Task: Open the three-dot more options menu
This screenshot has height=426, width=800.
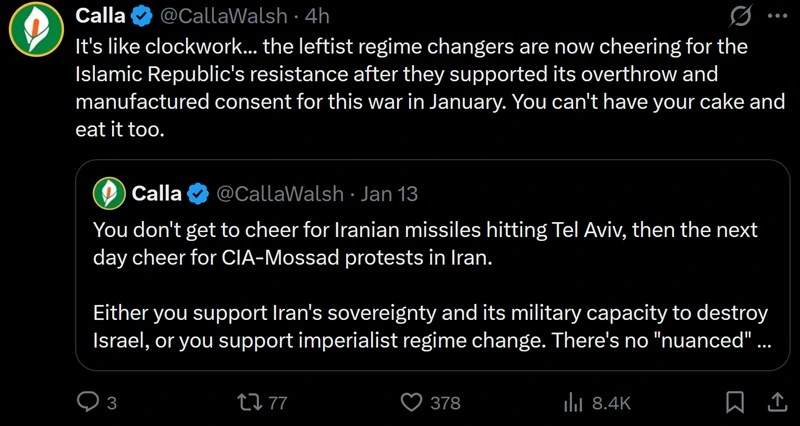Action: [776, 17]
